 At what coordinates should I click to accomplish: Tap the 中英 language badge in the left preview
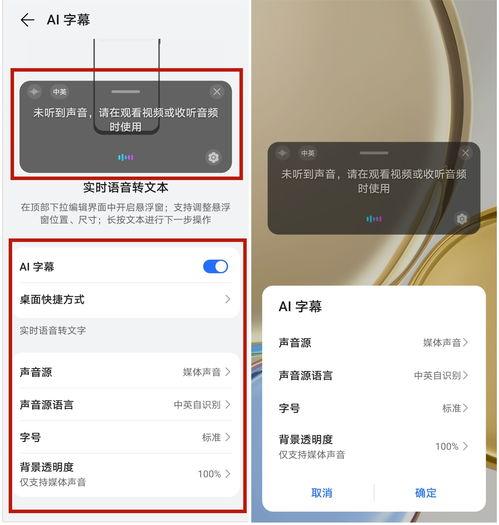click(60, 92)
